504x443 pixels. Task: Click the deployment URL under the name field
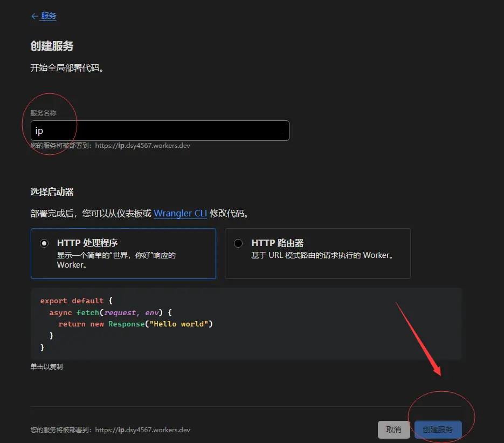coord(142,146)
